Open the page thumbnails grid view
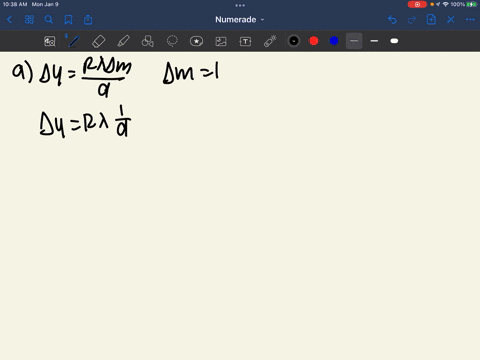This screenshot has width=480, height=360. (x=29, y=20)
